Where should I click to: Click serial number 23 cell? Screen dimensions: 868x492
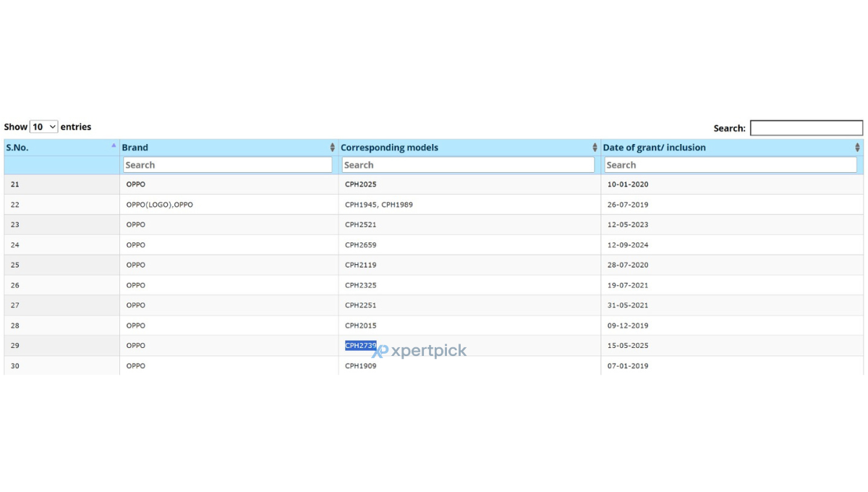coord(61,225)
